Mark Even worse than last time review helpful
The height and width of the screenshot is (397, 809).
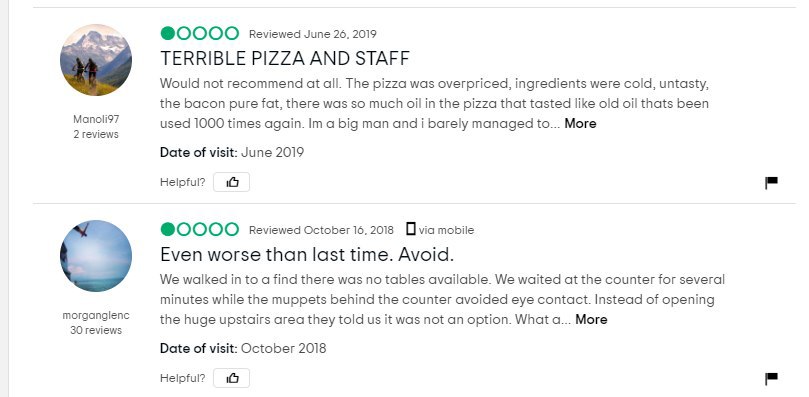pos(232,378)
